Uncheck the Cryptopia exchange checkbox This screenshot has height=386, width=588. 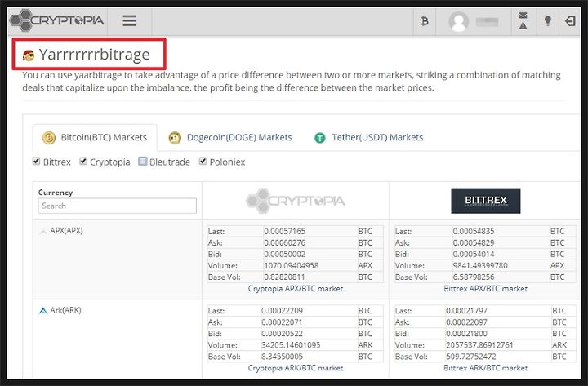tap(83, 162)
